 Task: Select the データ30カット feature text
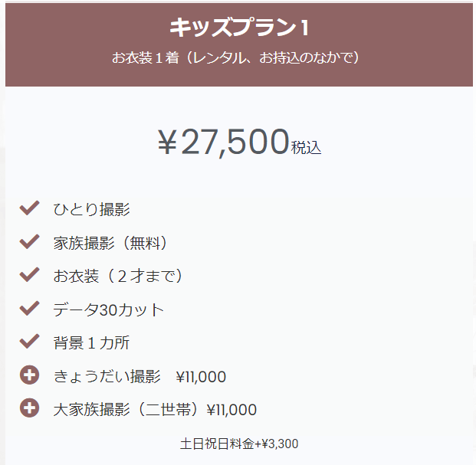pyautogui.click(x=109, y=309)
